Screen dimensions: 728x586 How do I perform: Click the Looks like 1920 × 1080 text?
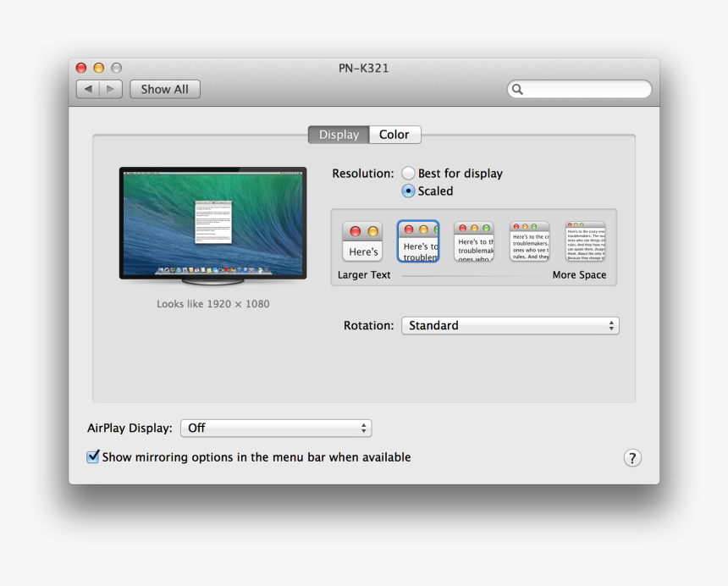tap(213, 304)
